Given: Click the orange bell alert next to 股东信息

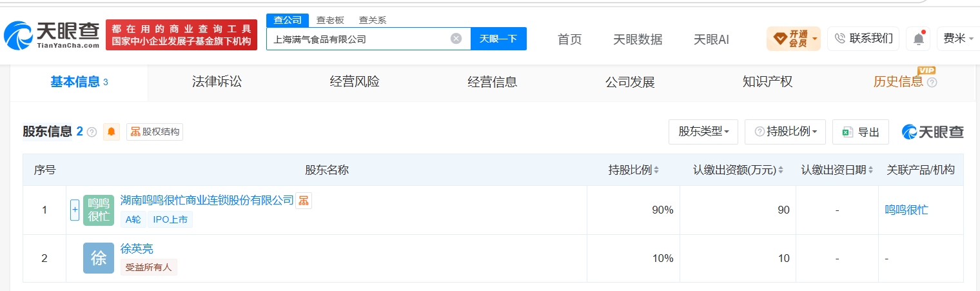Looking at the screenshot, I should 112,132.
